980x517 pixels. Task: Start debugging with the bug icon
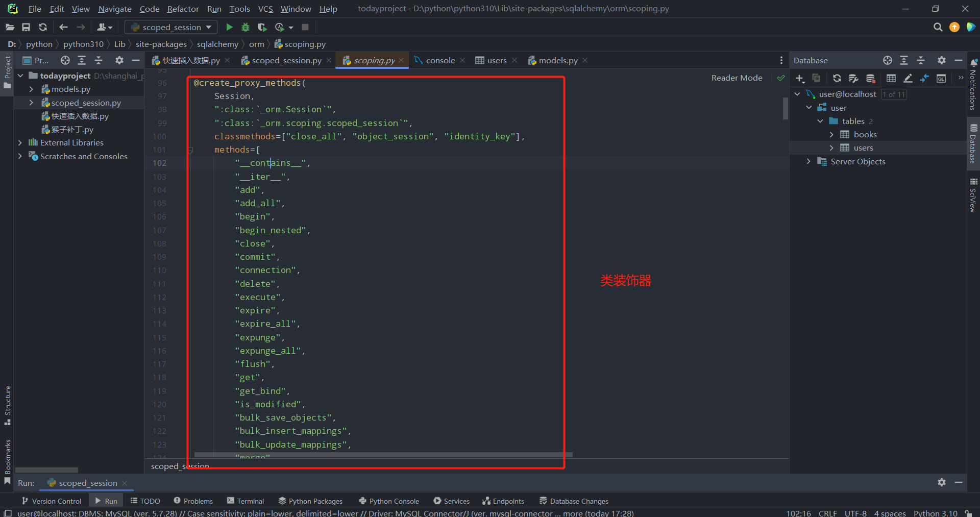point(246,27)
